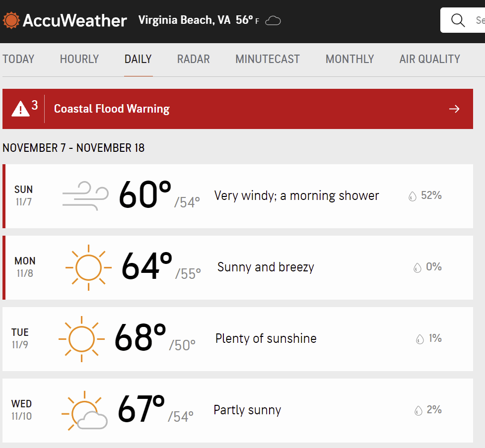Image resolution: width=485 pixels, height=448 pixels.
Task: Switch to the Today tab
Action: click(x=18, y=59)
